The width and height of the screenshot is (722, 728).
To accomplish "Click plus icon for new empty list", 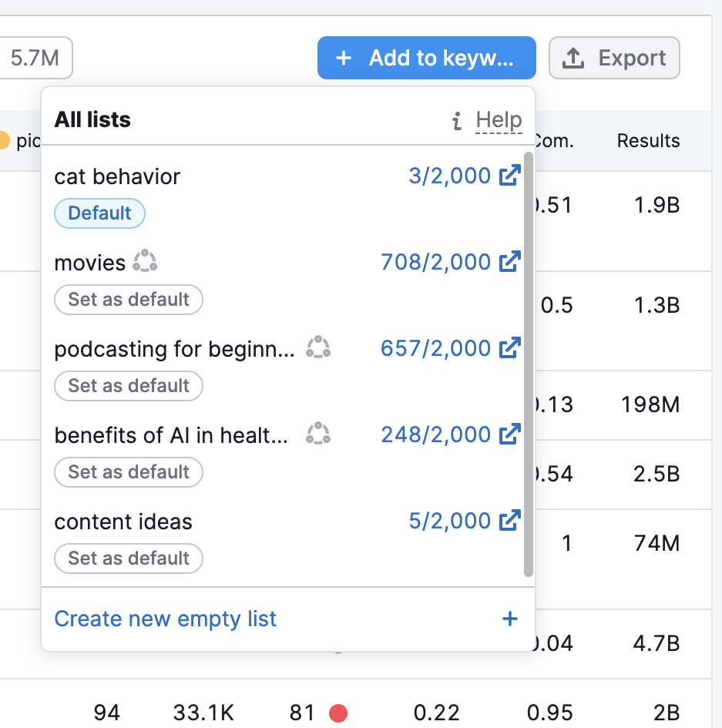I will pyautogui.click(x=510, y=619).
